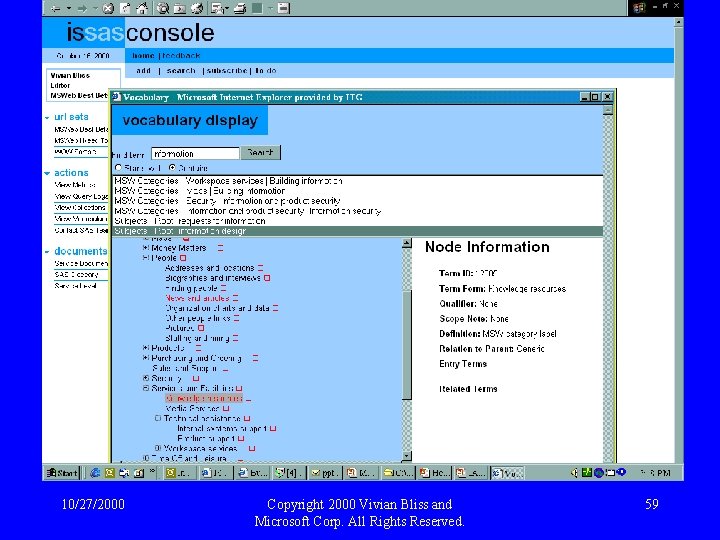
Task: Open the browser Search toolbar icon
Action: 163,8
